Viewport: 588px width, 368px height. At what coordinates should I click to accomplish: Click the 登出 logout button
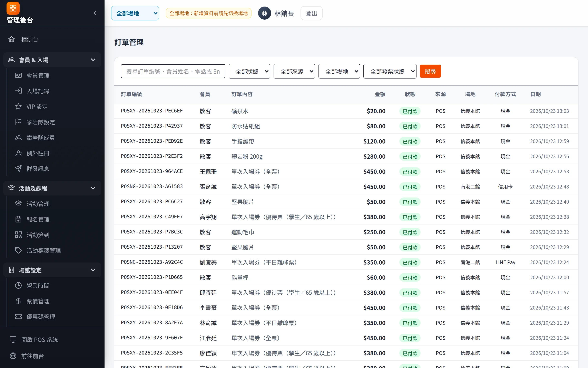pos(311,13)
